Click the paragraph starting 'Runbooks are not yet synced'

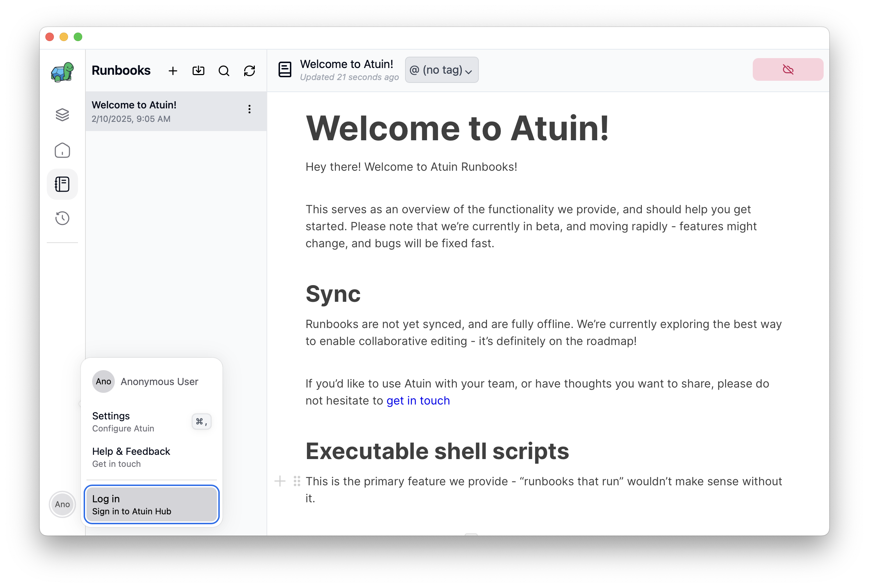pos(543,332)
